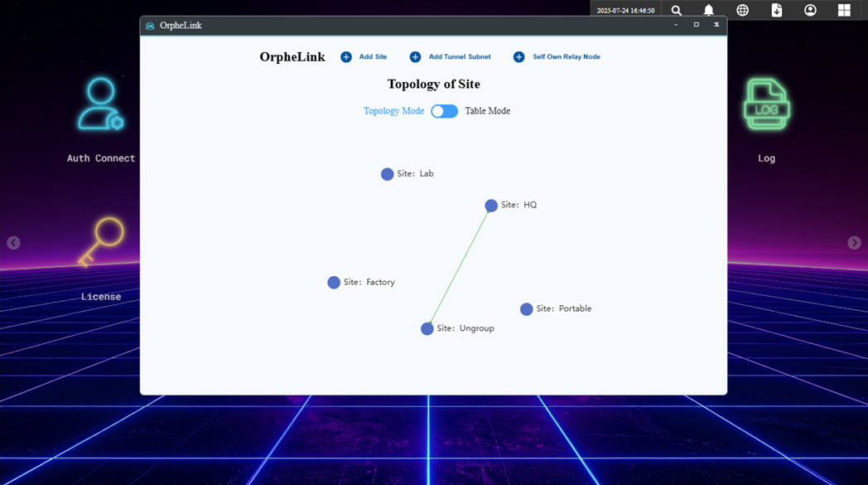Screen dimensions: 868x485
Task: Open the download icon in top bar
Action: pos(777,11)
